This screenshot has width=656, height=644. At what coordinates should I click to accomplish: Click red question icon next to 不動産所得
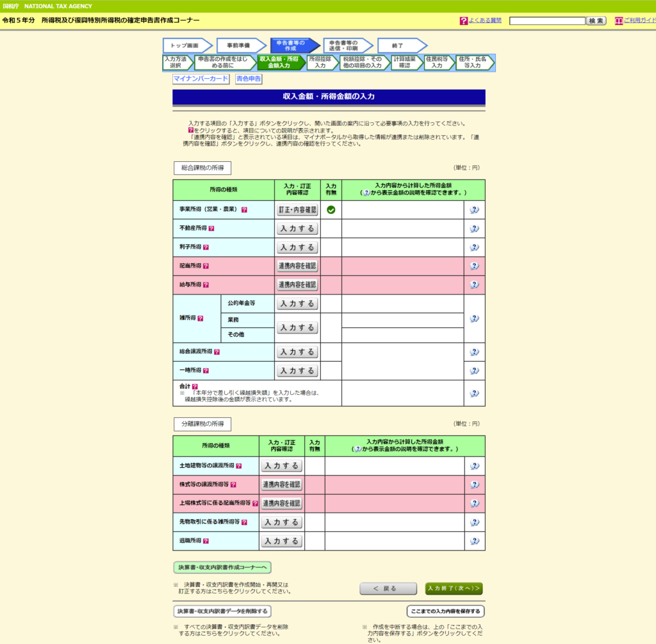point(211,229)
